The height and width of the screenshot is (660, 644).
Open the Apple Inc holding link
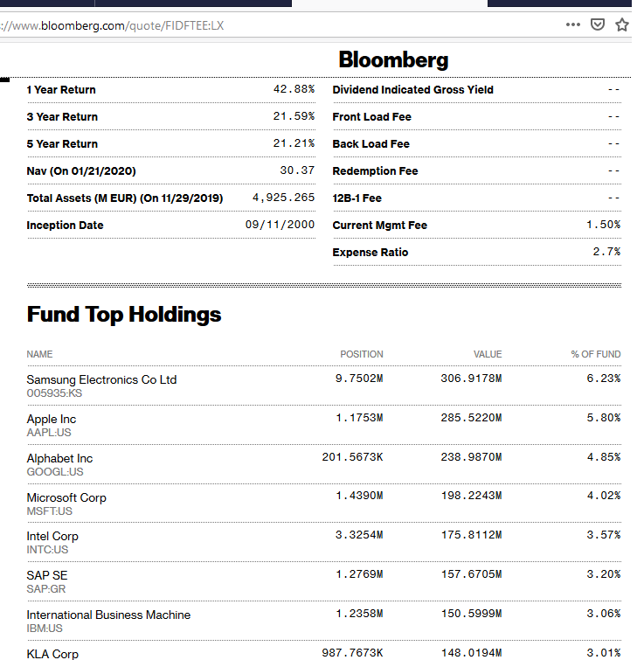coord(52,419)
